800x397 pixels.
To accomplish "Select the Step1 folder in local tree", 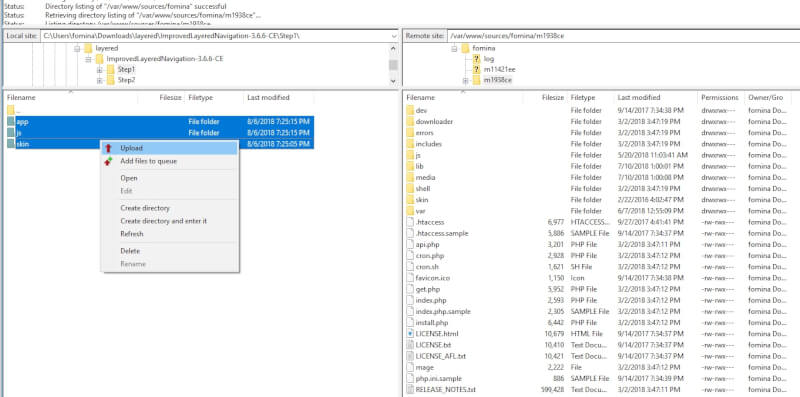I will (126, 69).
